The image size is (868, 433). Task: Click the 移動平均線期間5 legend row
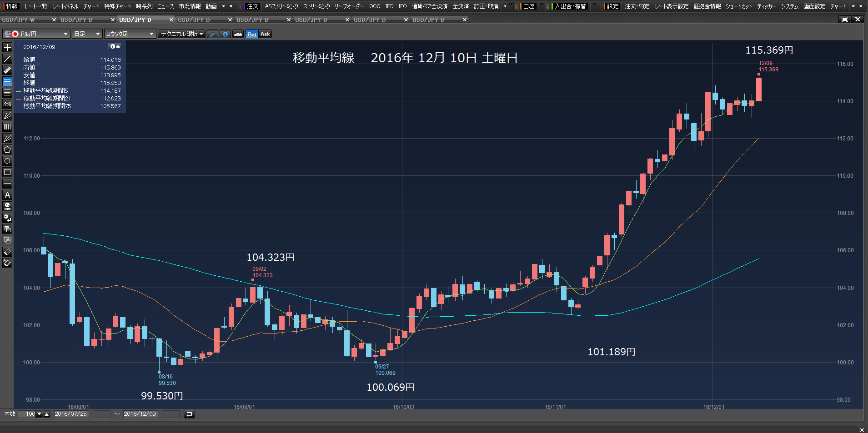tap(69, 90)
